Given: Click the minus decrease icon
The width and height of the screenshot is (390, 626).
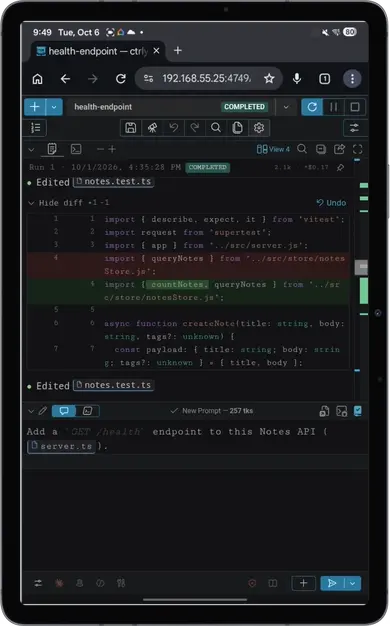Looking at the screenshot, I should (x=100, y=149).
